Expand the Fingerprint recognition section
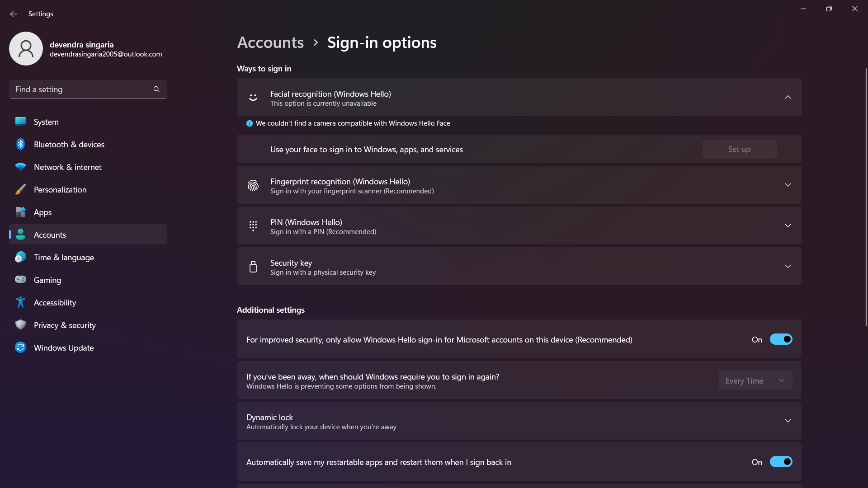 click(788, 185)
